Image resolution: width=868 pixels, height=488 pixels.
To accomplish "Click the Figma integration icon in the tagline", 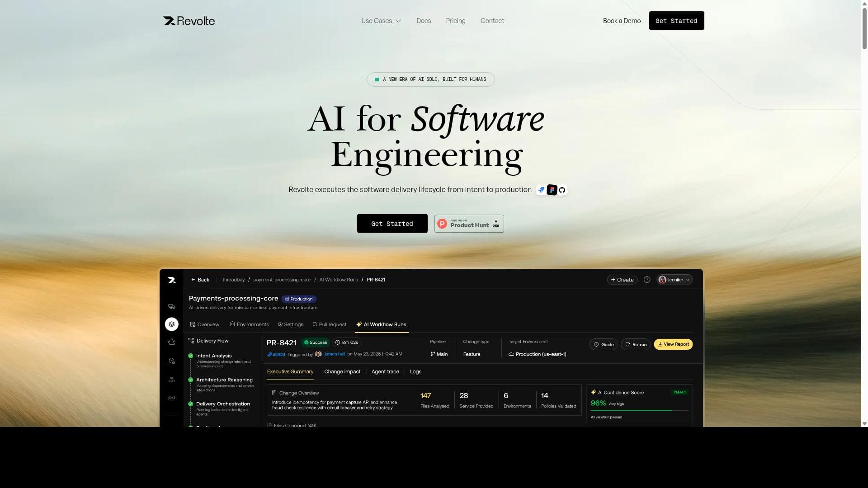I will pos(552,190).
